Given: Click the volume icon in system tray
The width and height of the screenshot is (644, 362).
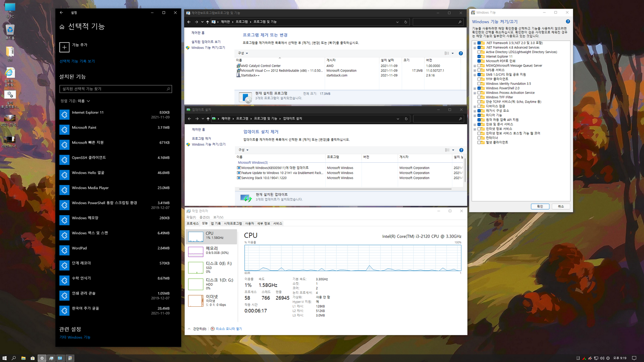Looking at the screenshot, I should tap(602, 358).
